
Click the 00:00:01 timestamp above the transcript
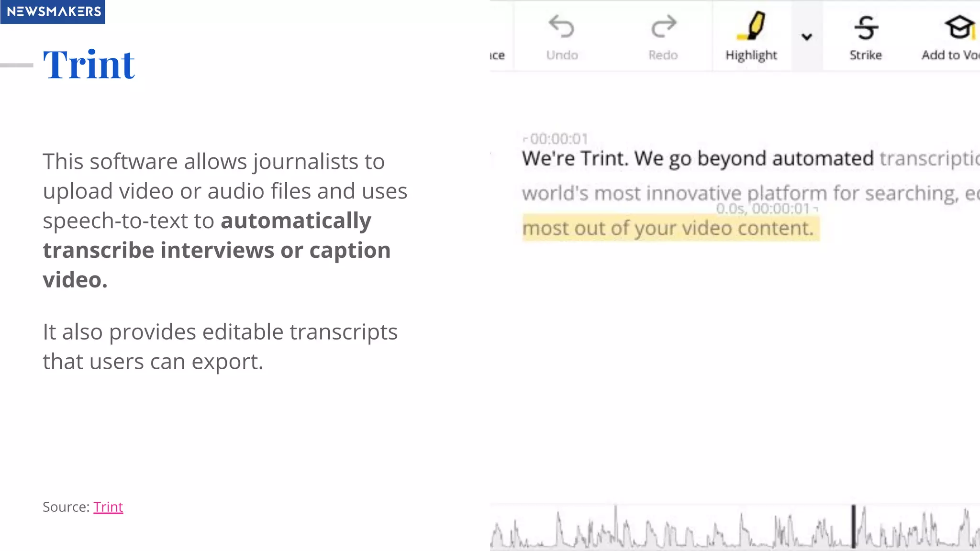pyautogui.click(x=558, y=139)
